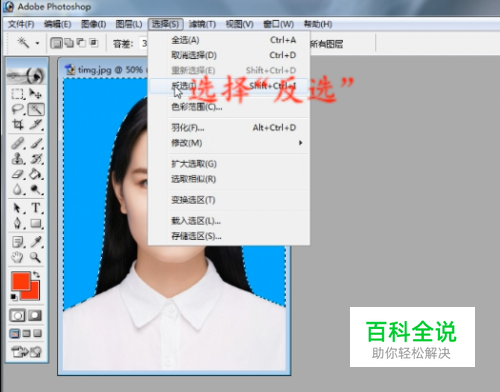Open the 窗口(W) menu

click(x=279, y=24)
